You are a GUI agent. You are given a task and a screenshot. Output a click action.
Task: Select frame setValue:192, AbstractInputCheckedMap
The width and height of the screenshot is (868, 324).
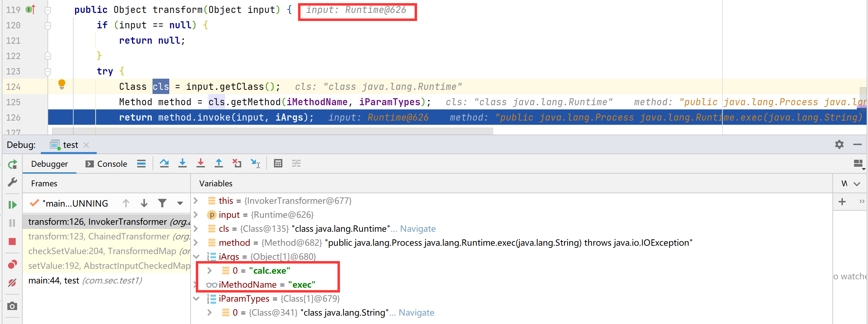click(106, 266)
